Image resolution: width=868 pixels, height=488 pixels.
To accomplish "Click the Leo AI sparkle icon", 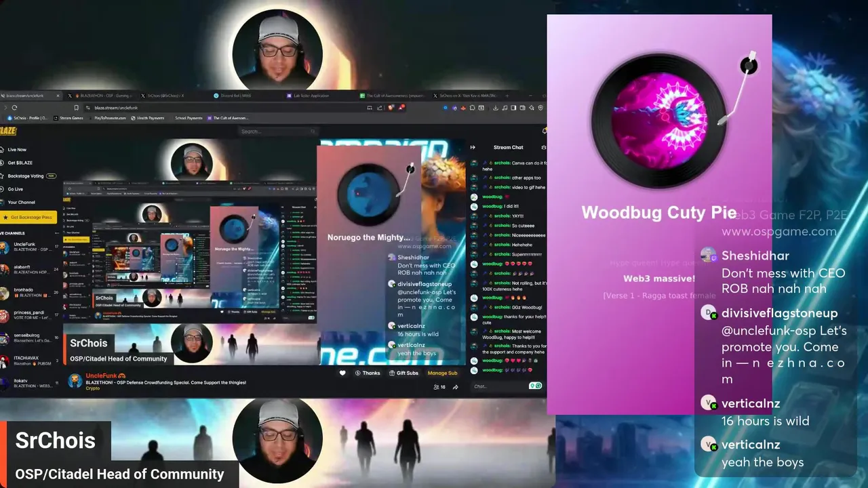I will pos(531,108).
